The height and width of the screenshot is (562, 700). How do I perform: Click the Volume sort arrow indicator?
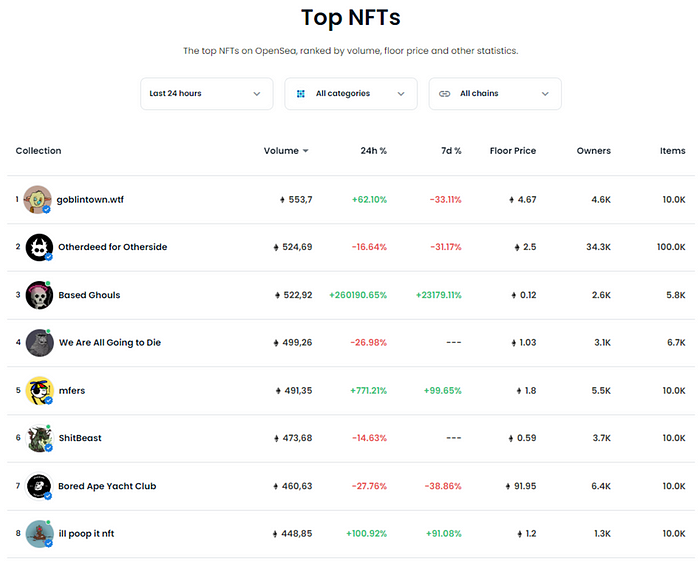pyautogui.click(x=306, y=151)
